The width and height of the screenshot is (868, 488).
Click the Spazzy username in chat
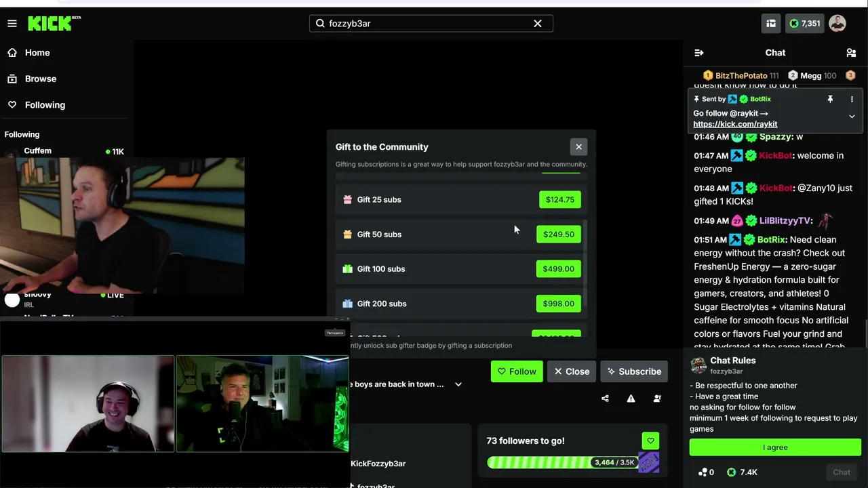[x=776, y=137]
